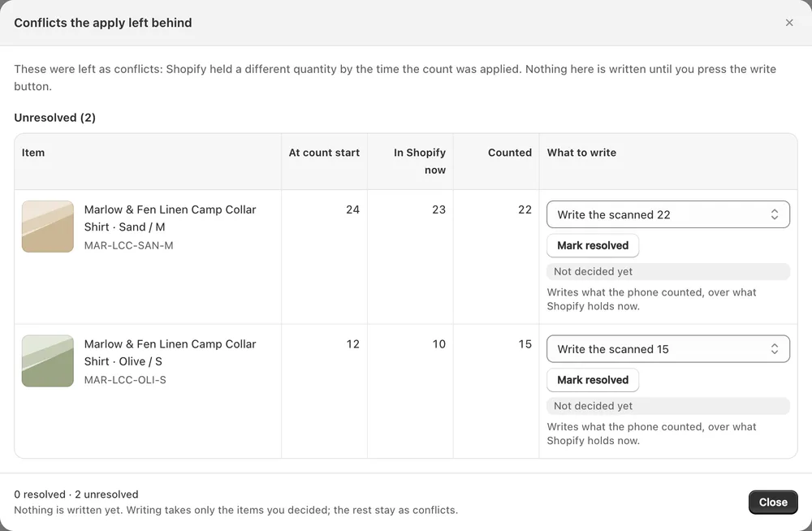This screenshot has width=812, height=531.
Task: Close the conflicts dialog with the X icon
Action: (789, 23)
